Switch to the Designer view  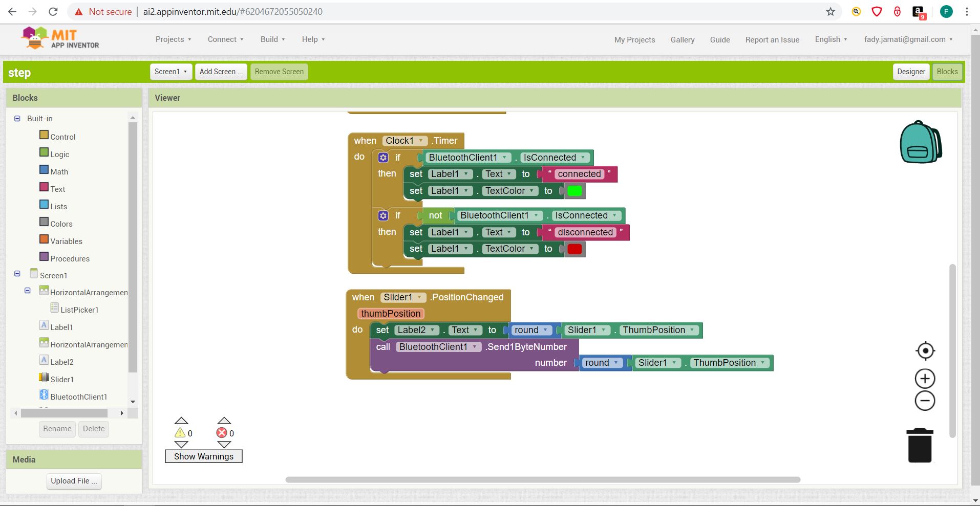[x=911, y=72]
